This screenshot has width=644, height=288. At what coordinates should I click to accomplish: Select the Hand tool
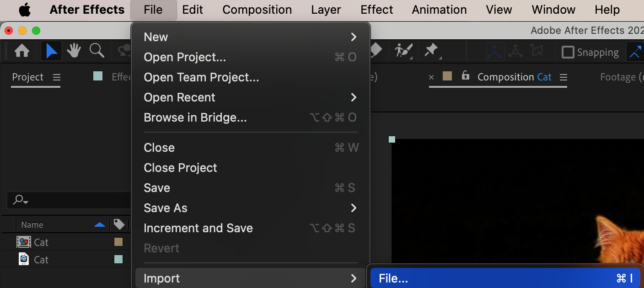point(74,51)
